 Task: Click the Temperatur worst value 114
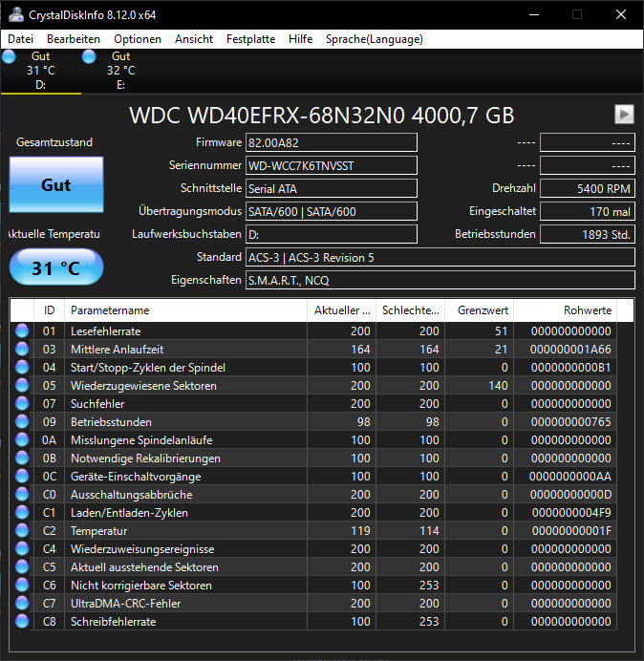[429, 531]
